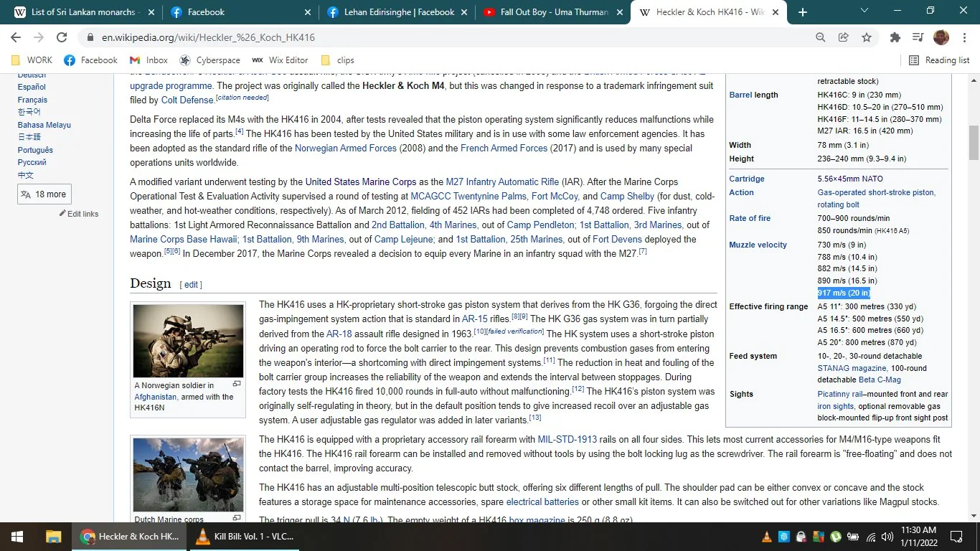Open the Reading list panel

pyautogui.click(x=939, y=60)
